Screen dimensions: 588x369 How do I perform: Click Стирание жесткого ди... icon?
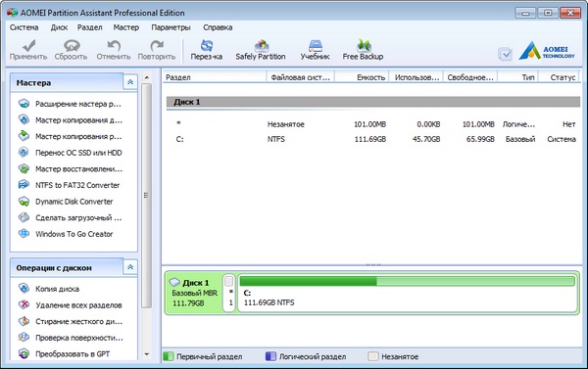pos(24,321)
